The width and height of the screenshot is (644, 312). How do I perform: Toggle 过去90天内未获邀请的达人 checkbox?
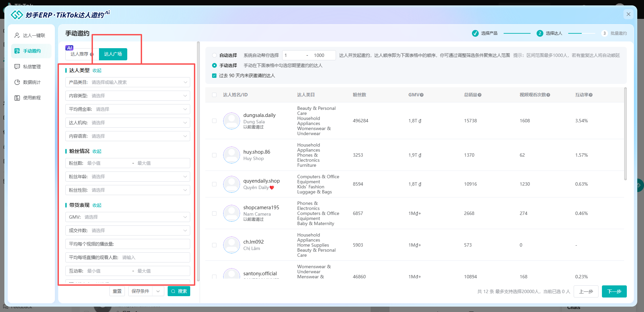coord(214,75)
